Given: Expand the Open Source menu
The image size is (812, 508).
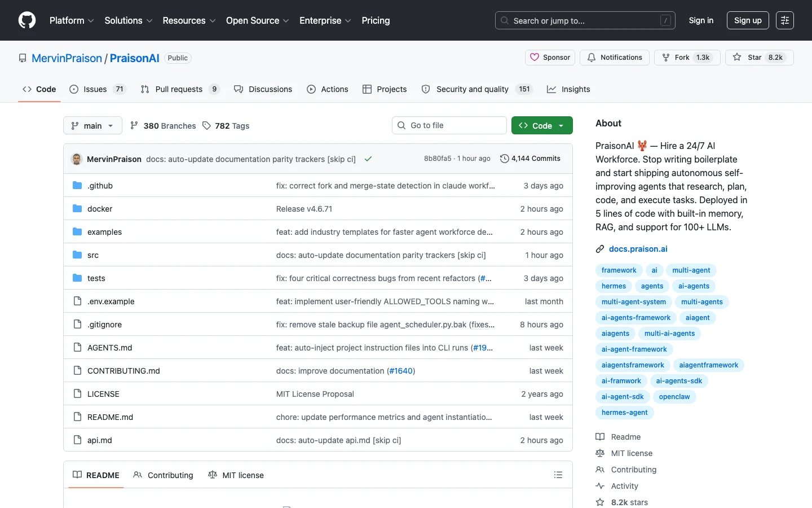Looking at the screenshot, I should click(x=258, y=20).
